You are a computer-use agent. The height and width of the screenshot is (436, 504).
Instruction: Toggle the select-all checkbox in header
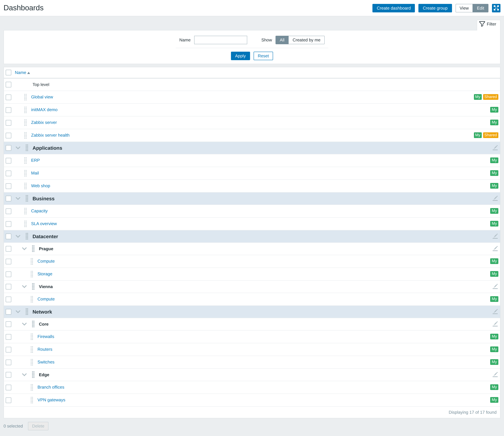[x=8, y=73]
